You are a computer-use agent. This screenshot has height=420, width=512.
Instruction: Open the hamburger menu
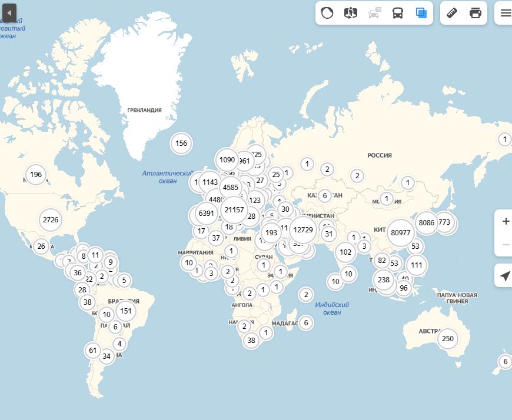click(x=506, y=13)
